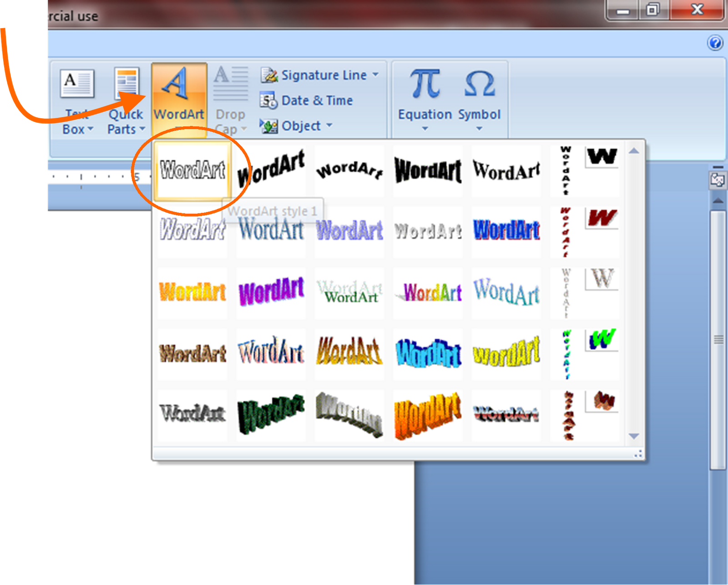The image size is (728, 585).
Task: Choose the orange-yellow gradient WordArt style
Action: tap(192, 292)
